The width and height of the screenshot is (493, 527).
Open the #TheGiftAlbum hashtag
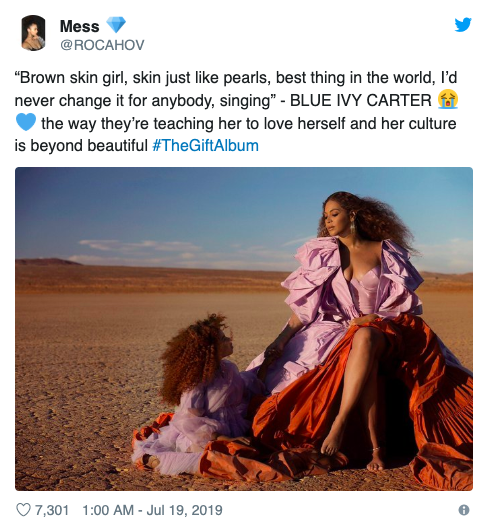[205, 146]
